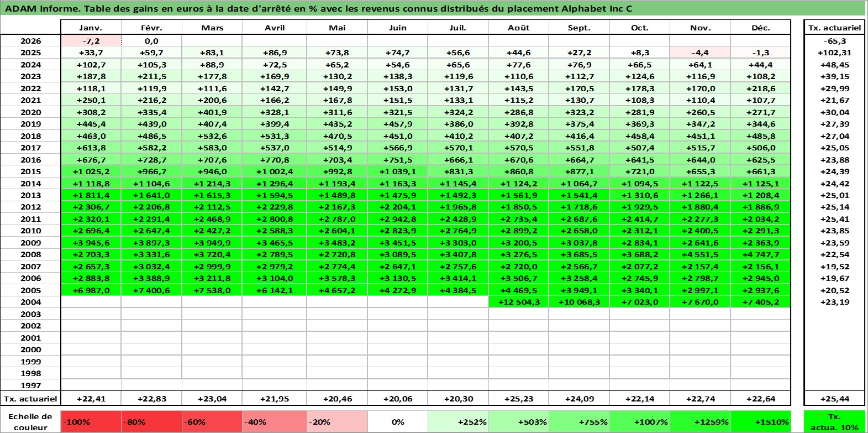This screenshot has height=433, width=868.
Task: Pick the +1510% bright green legend swatch
Action: pyautogui.click(x=760, y=421)
